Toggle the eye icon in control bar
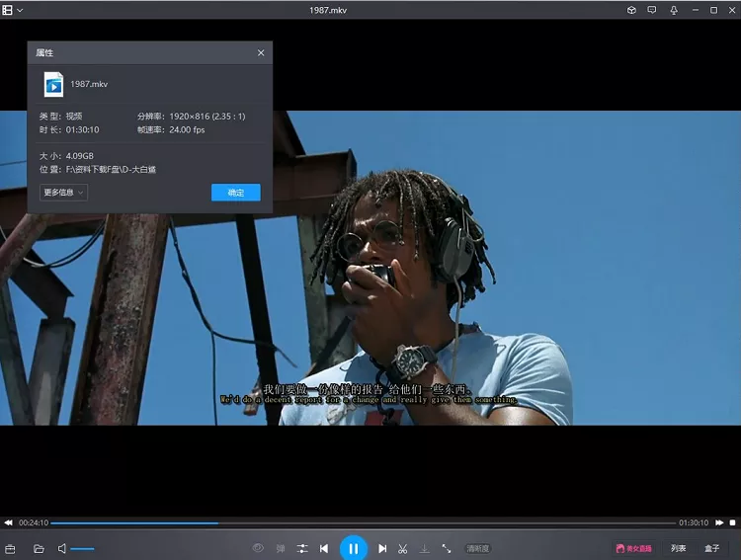741x560 pixels. (x=258, y=548)
